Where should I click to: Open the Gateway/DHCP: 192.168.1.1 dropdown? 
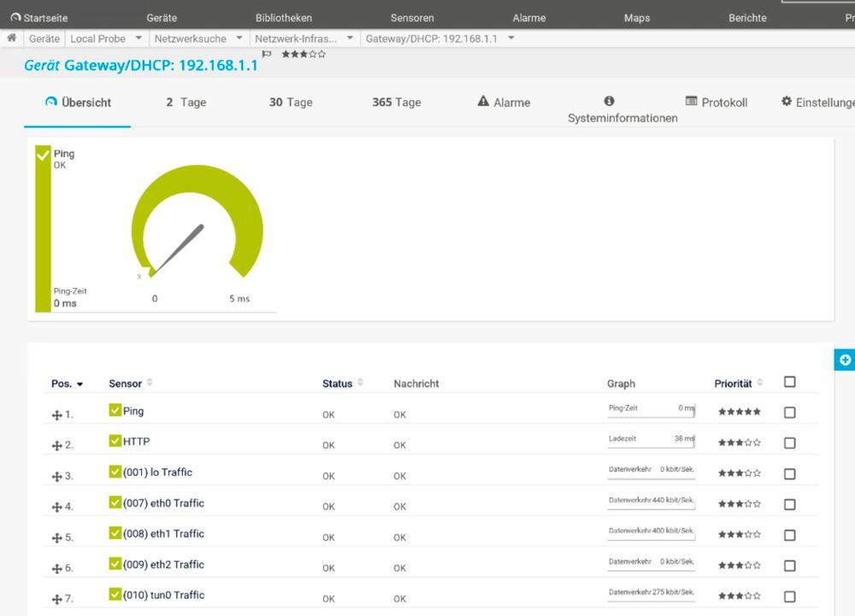point(510,38)
